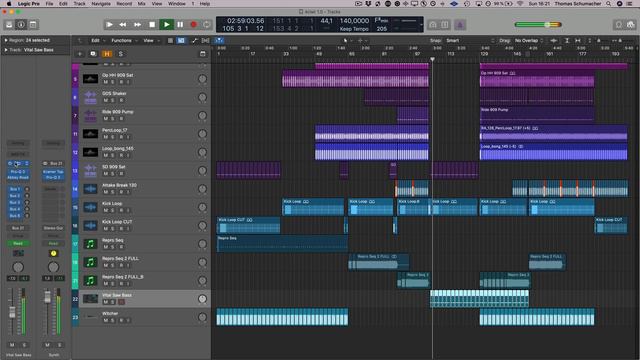Mute the Kick Loop CUT track
640x360 pixels.
click(106, 229)
